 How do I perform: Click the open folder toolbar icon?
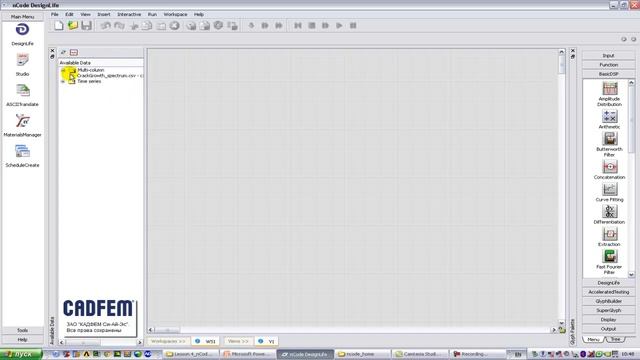pos(73,25)
